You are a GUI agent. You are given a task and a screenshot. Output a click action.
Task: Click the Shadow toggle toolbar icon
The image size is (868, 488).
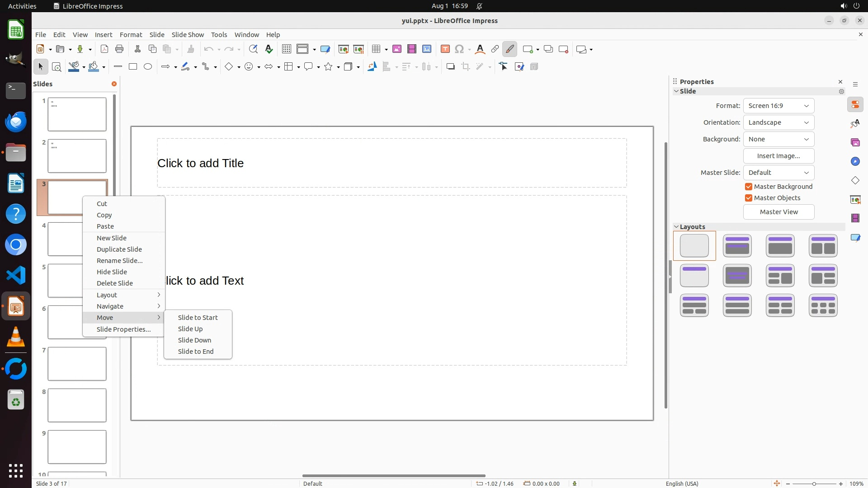coord(450,67)
